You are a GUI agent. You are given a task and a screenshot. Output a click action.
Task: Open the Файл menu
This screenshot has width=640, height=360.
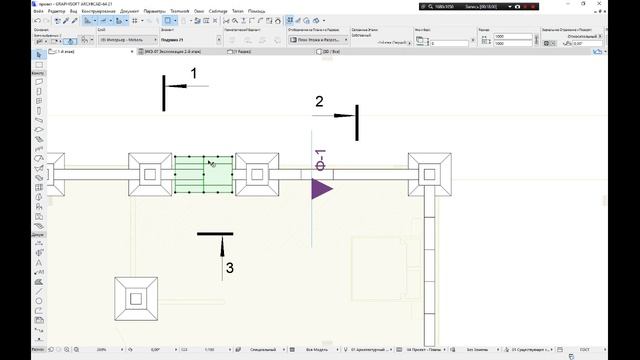38,11
